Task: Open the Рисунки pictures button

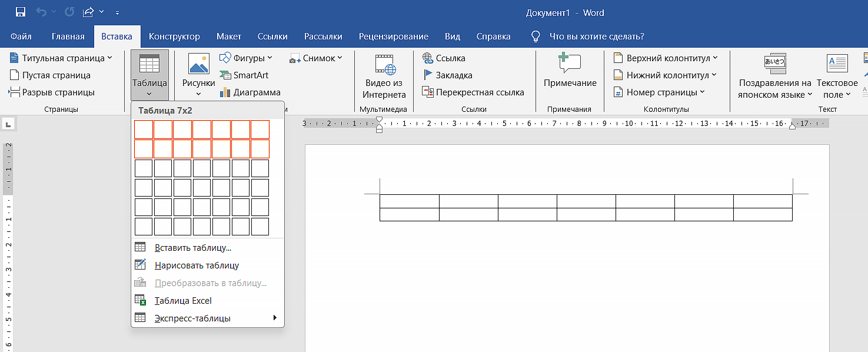Action: [198, 75]
